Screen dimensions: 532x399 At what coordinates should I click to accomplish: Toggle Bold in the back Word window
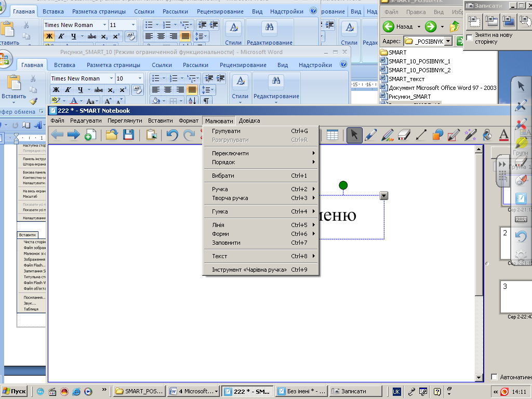pyautogui.click(x=49, y=36)
